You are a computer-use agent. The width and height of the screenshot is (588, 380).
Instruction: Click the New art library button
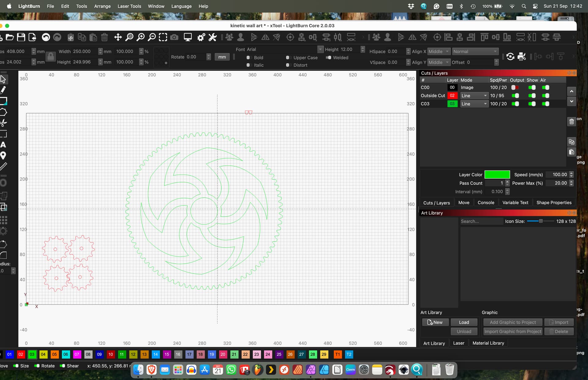pos(435,322)
